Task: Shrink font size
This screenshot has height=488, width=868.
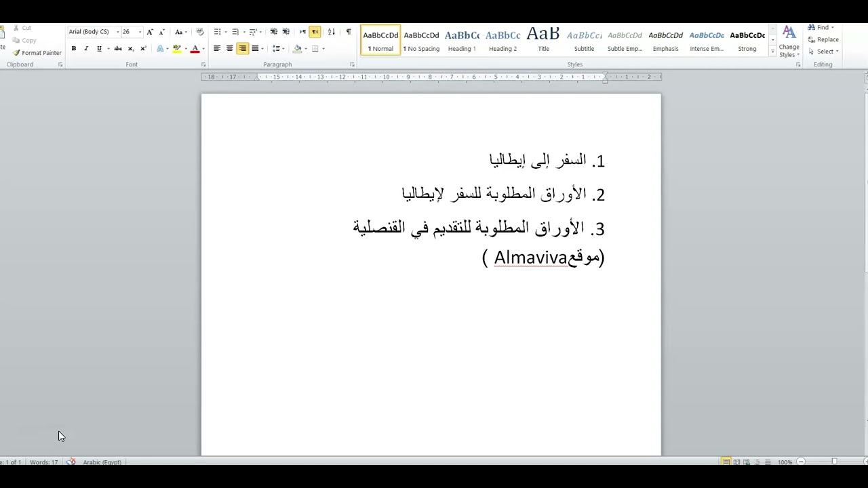Action: point(161,32)
